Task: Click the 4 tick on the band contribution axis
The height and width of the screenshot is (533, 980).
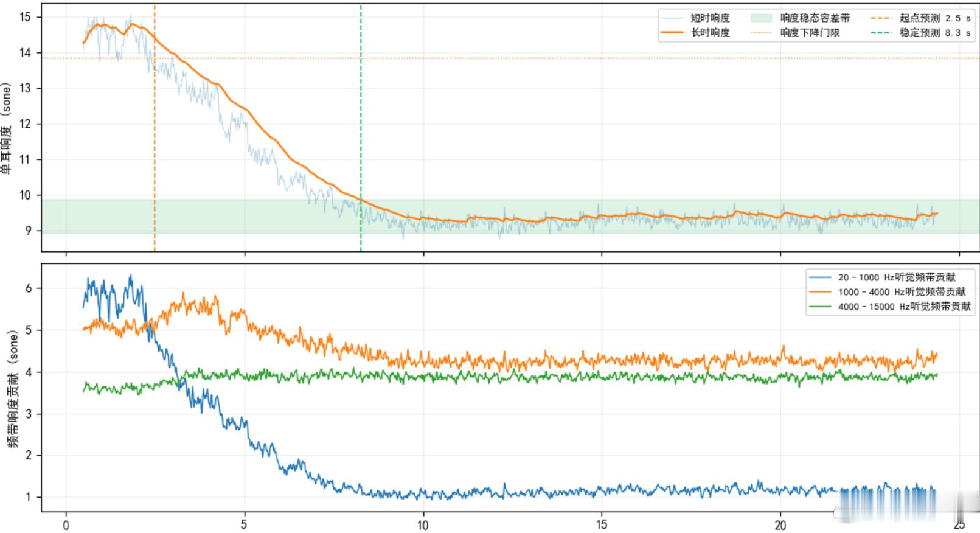Action: [28, 372]
